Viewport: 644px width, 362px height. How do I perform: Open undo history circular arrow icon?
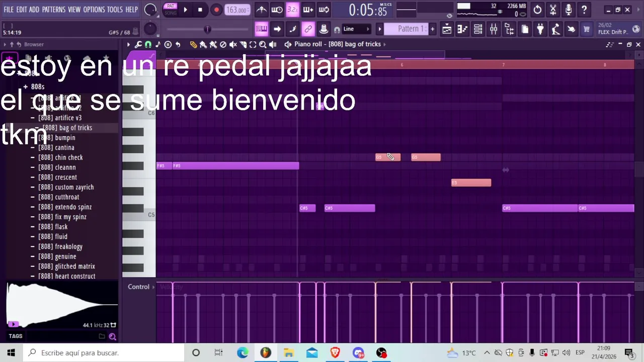pos(537,10)
